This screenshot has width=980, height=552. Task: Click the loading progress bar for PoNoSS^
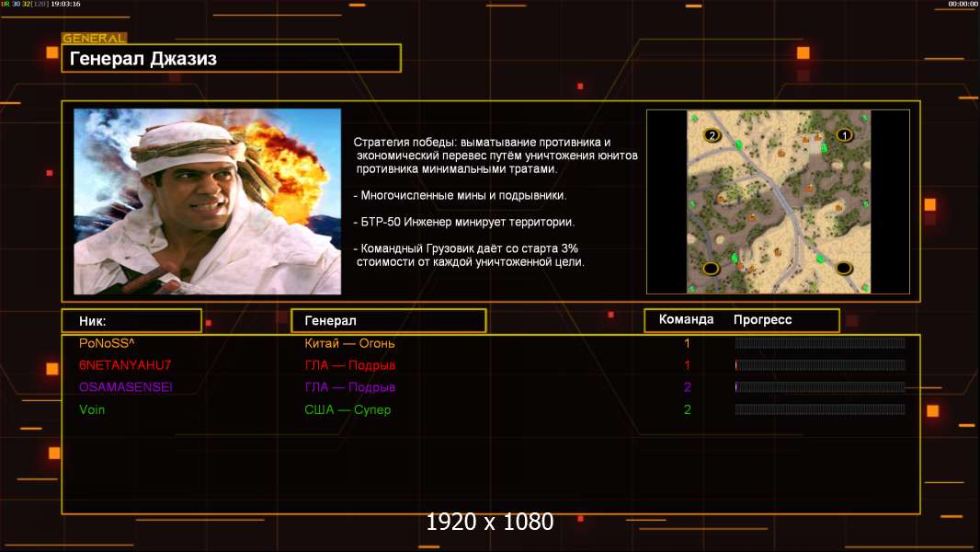pyautogui.click(x=820, y=343)
